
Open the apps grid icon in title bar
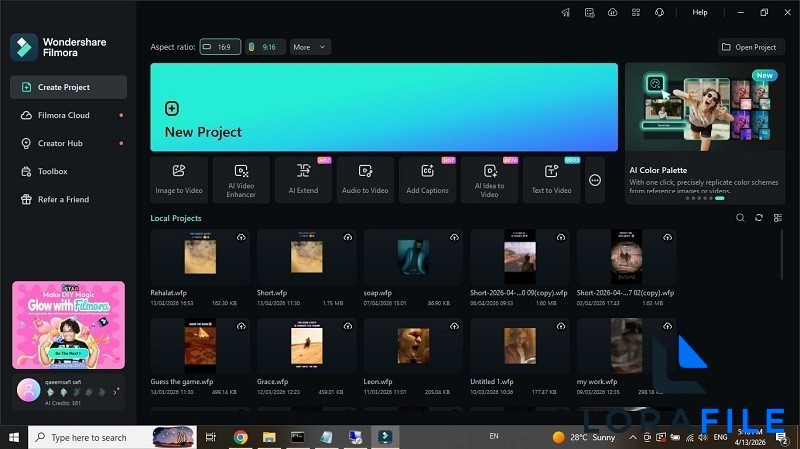tap(636, 13)
